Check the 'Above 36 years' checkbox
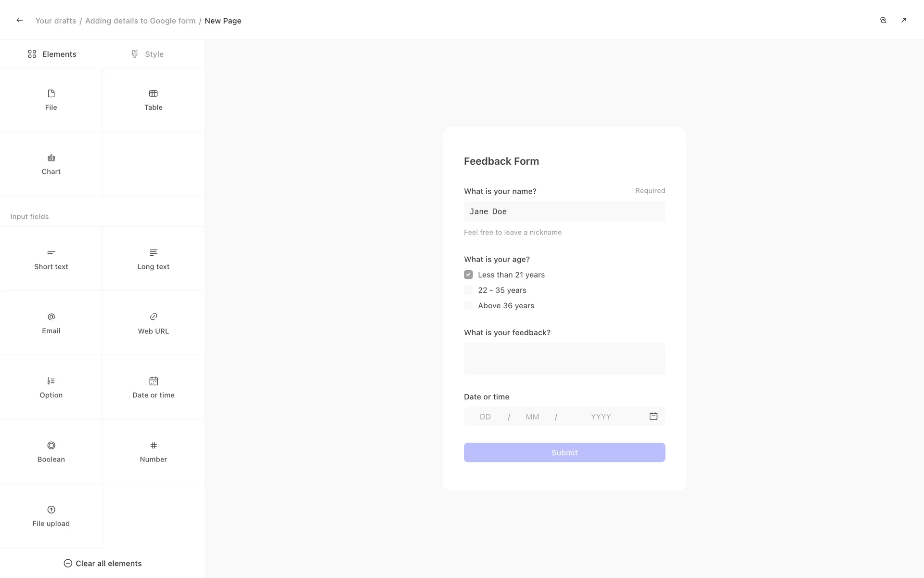This screenshot has height=578, width=924. (468, 305)
